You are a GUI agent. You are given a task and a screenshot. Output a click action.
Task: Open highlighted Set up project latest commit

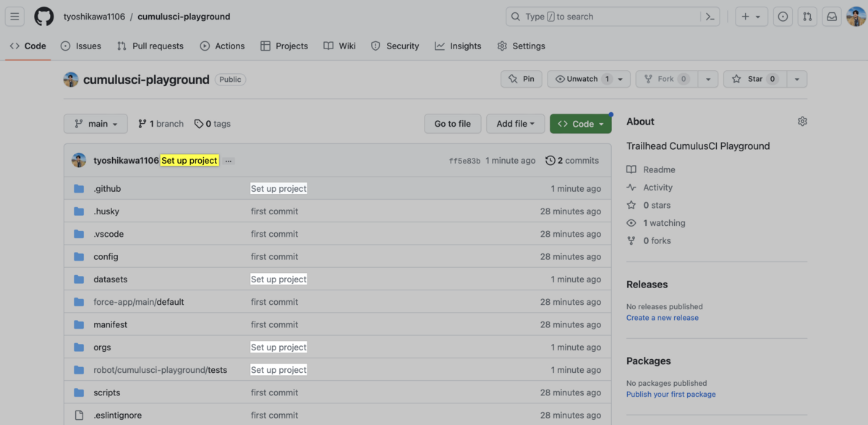click(190, 161)
